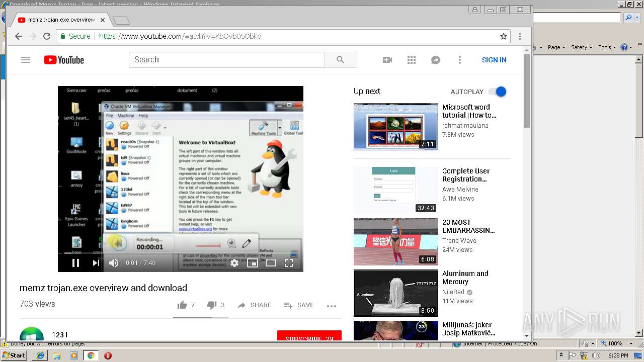
Task: Like the video with thumbs up
Action: (x=182, y=305)
